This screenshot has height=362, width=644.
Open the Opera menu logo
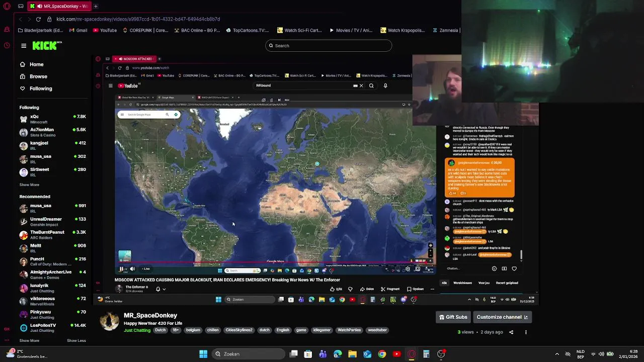pyautogui.click(x=7, y=6)
